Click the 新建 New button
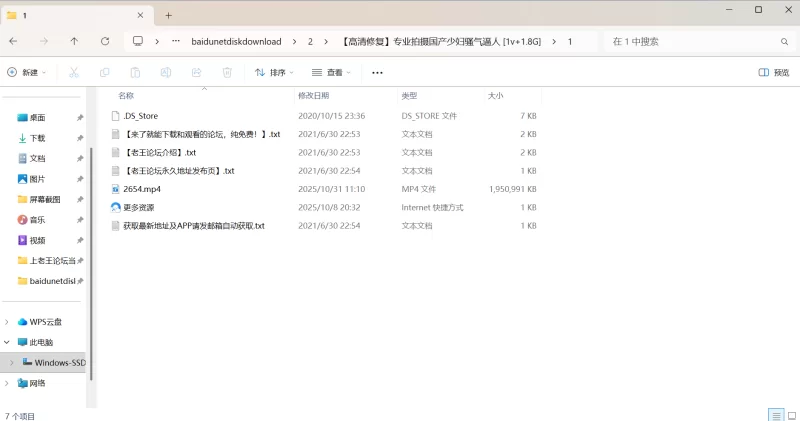The width and height of the screenshot is (800, 421). 27,72
